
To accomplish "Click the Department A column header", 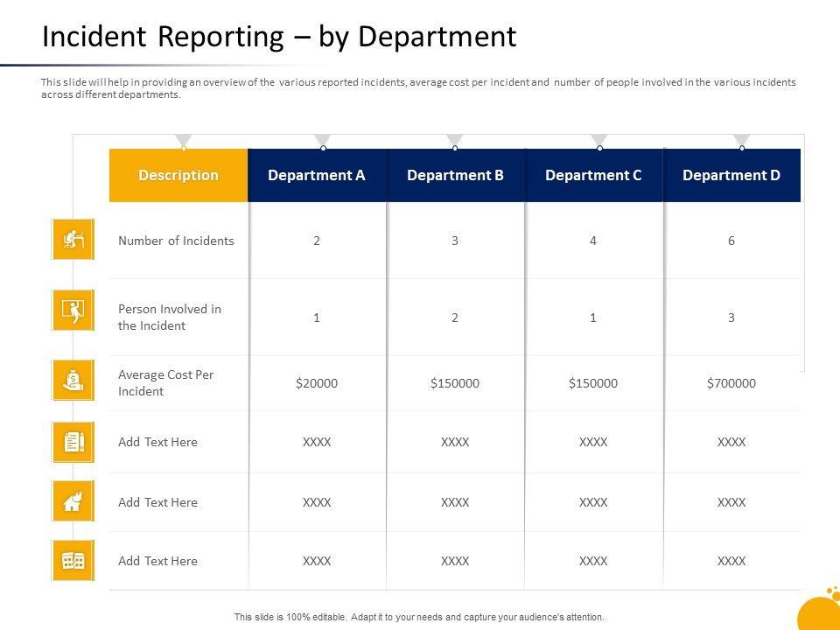I will pyautogui.click(x=317, y=175).
